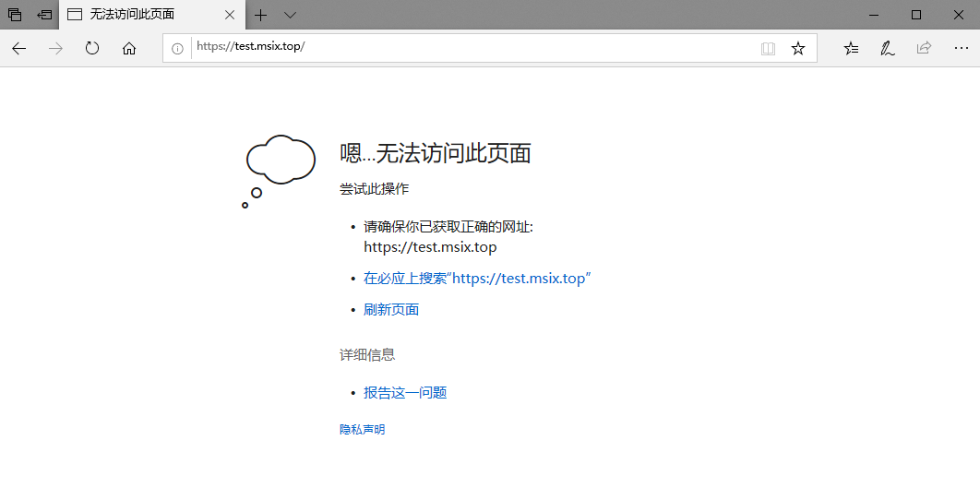Go back with the left arrow

(19, 48)
